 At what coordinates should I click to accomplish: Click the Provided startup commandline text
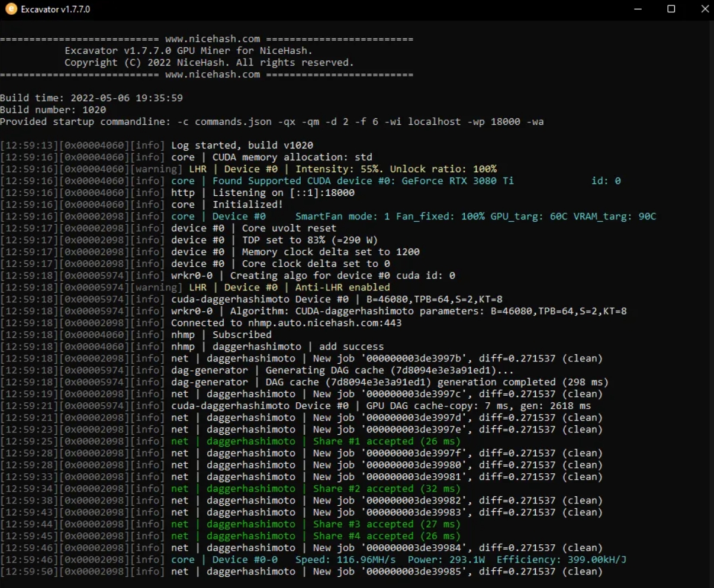272,122
